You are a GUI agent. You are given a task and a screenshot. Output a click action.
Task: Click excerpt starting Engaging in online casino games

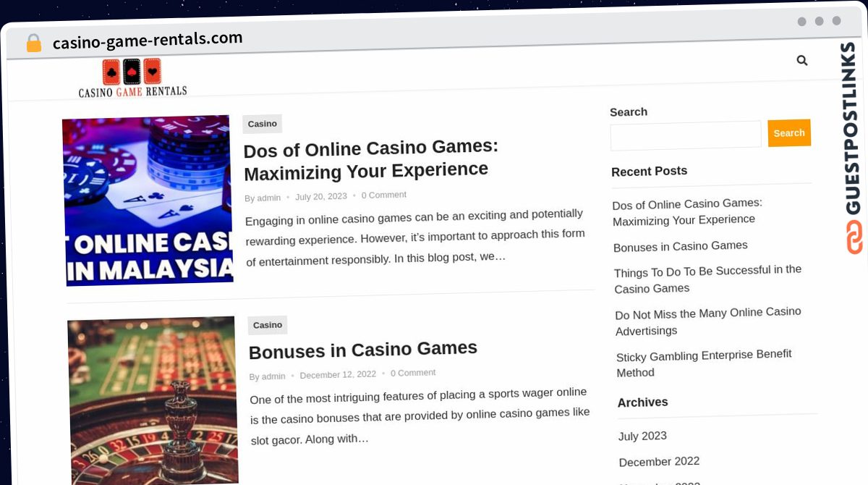pos(415,237)
